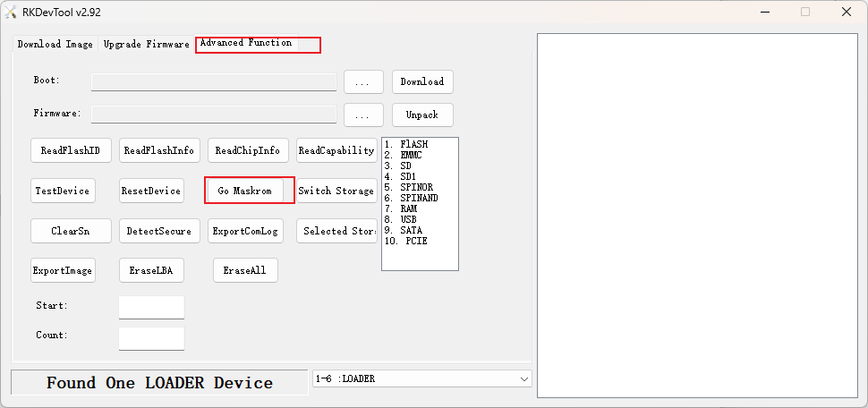Click the ReadFlashID button
The width and height of the screenshot is (868, 408).
coord(71,150)
